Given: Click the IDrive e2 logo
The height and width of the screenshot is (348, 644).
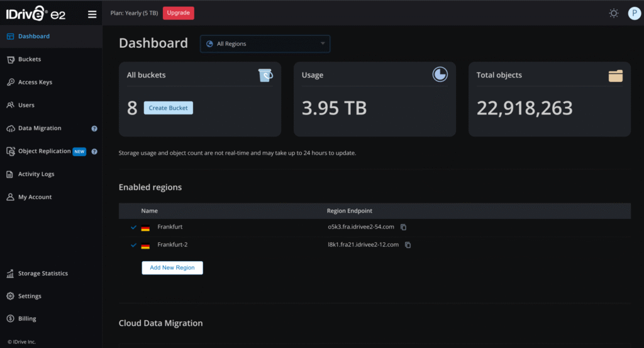Looking at the screenshot, I should click(x=36, y=14).
